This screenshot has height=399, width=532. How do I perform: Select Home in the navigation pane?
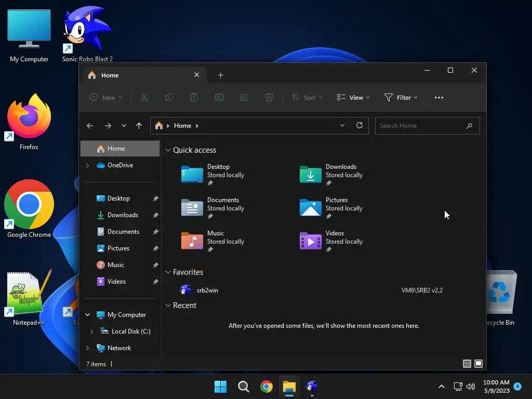pos(120,149)
